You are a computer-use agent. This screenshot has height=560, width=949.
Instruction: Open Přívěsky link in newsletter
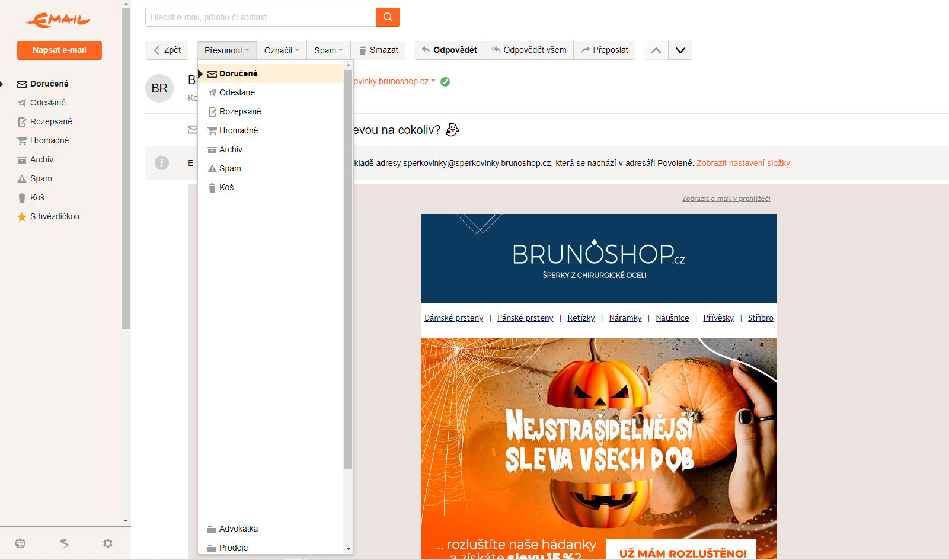pyautogui.click(x=718, y=318)
